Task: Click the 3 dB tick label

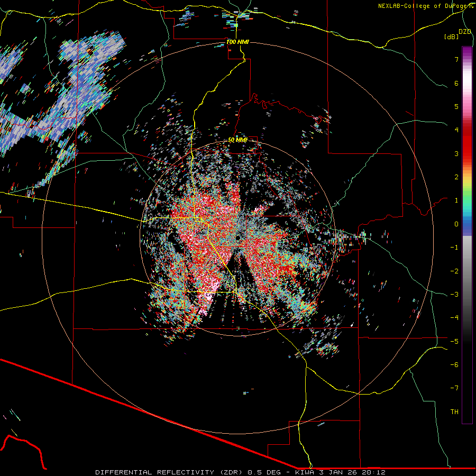Action: coord(456,153)
